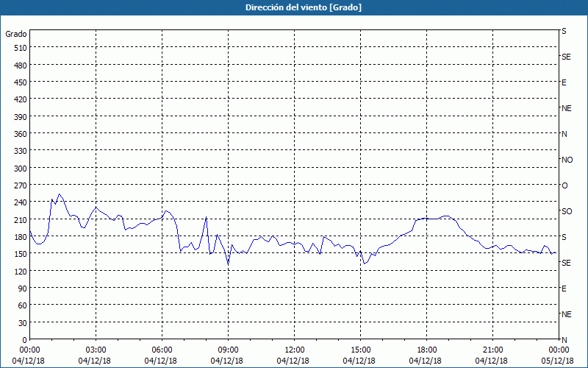The image size is (588, 368).
Task: Click the 'Grado' y-axis unit label
Action: [x=16, y=34]
